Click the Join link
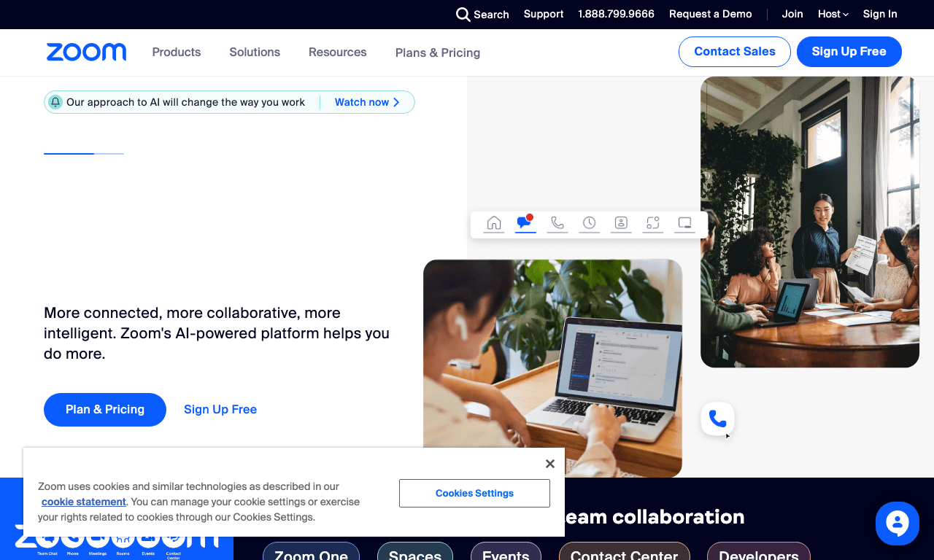 792,14
